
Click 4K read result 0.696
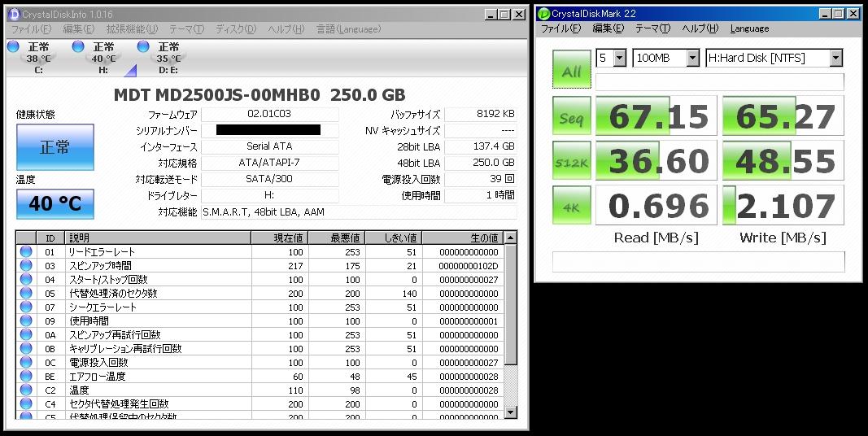click(656, 205)
